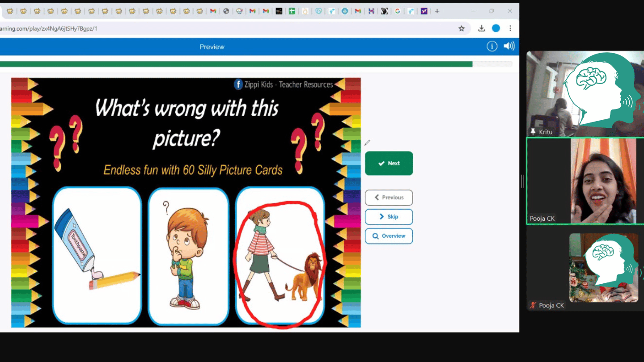Click the info icon in Preview bar
This screenshot has width=644, height=362.
click(492, 46)
